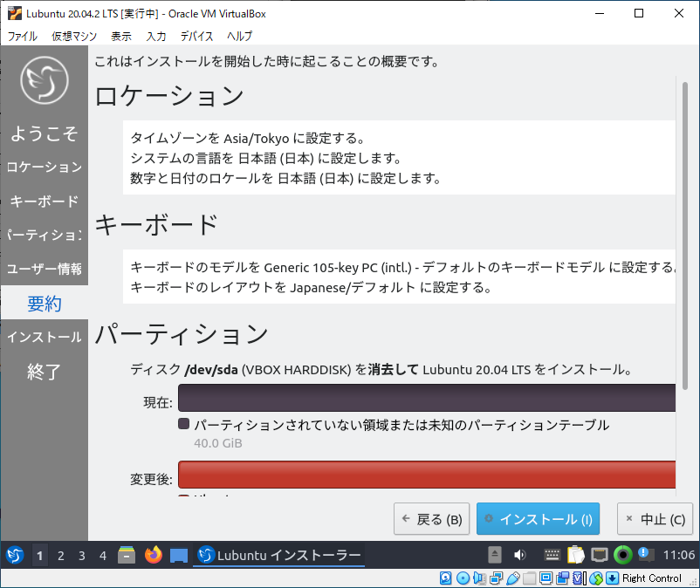The image size is (700, 588).
Task: Click the red 変更後 partition bar
Action: pyautogui.click(x=427, y=475)
